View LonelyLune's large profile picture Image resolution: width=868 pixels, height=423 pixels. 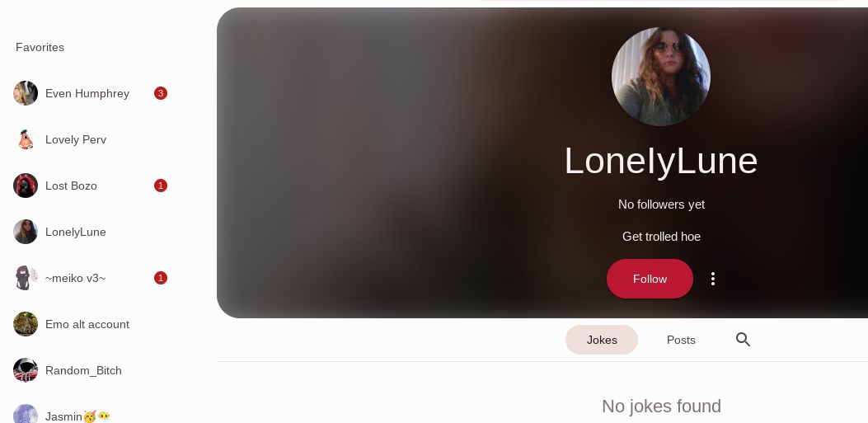pyautogui.click(x=661, y=77)
